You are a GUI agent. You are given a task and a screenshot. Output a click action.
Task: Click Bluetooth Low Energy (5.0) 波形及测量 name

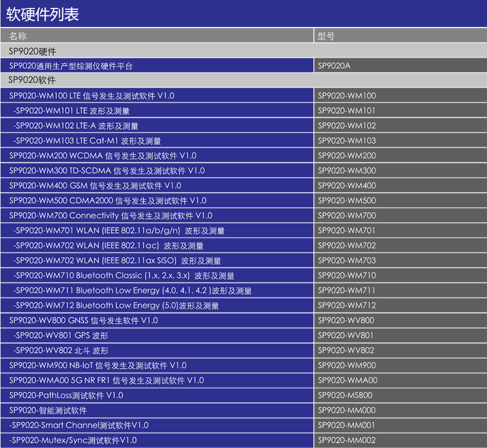click(116, 306)
